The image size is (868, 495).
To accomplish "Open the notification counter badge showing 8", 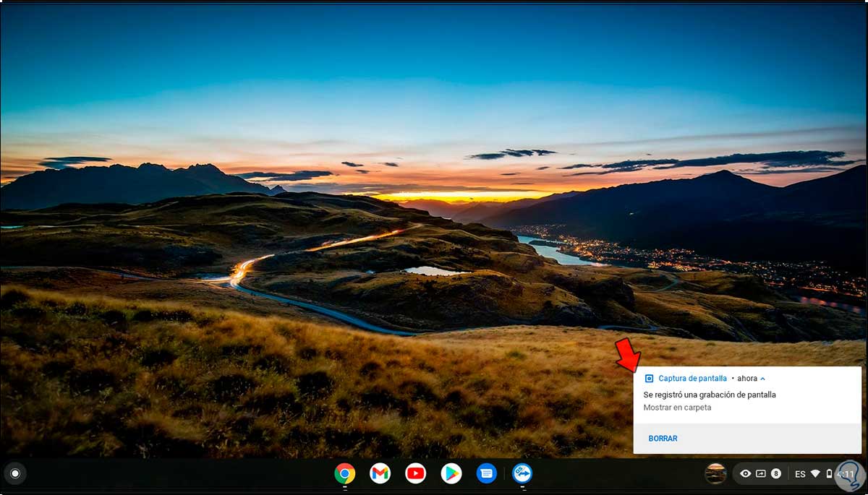I will pos(776,474).
